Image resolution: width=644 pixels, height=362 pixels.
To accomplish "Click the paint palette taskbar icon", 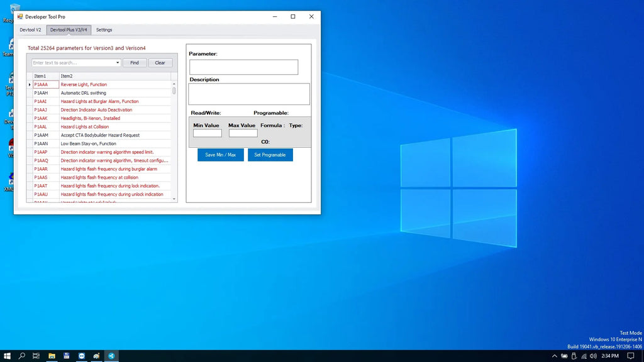I will tap(96, 356).
